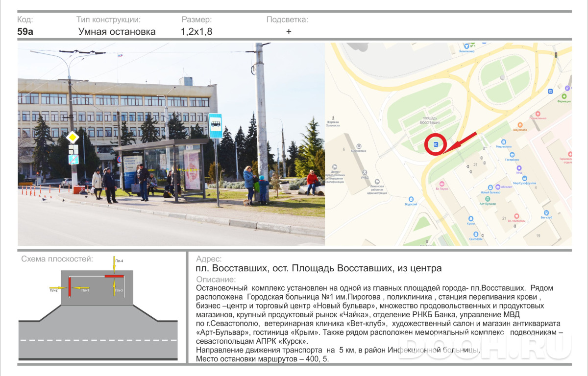The width and height of the screenshot is (588, 376).
Task: Select the Вет-клуб paw marker
Action: pos(546,212)
